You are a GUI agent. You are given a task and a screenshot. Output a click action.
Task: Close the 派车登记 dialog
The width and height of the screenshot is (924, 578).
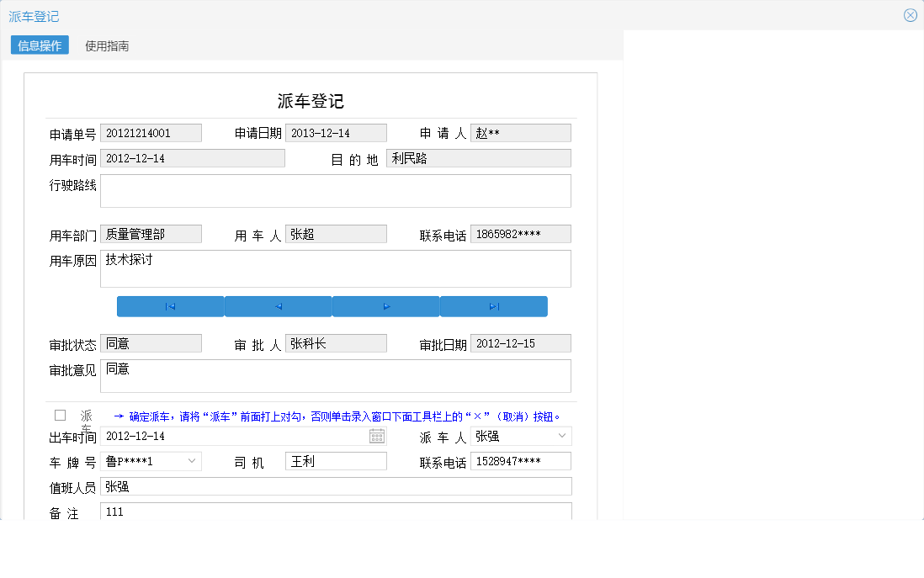point(910,14)
